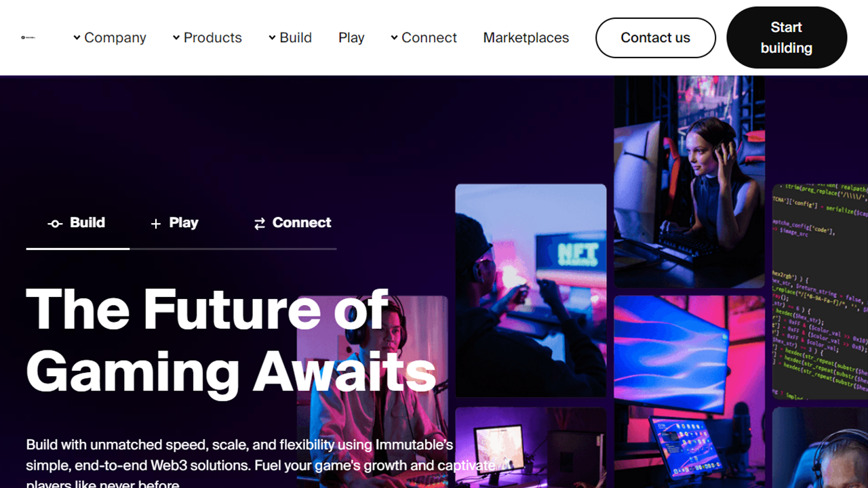Click the Immutable logo in header
The image size is (868, 488).
[28, 37]
